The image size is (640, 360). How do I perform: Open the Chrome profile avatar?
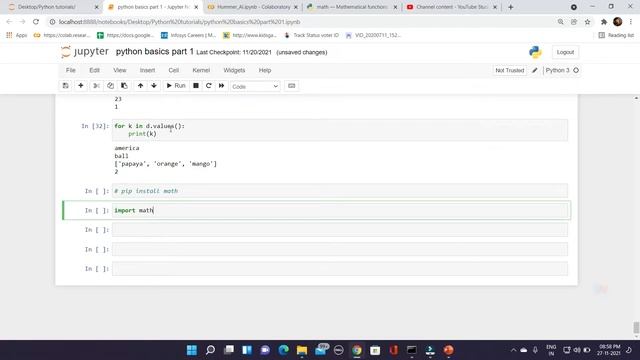point(618,22)
